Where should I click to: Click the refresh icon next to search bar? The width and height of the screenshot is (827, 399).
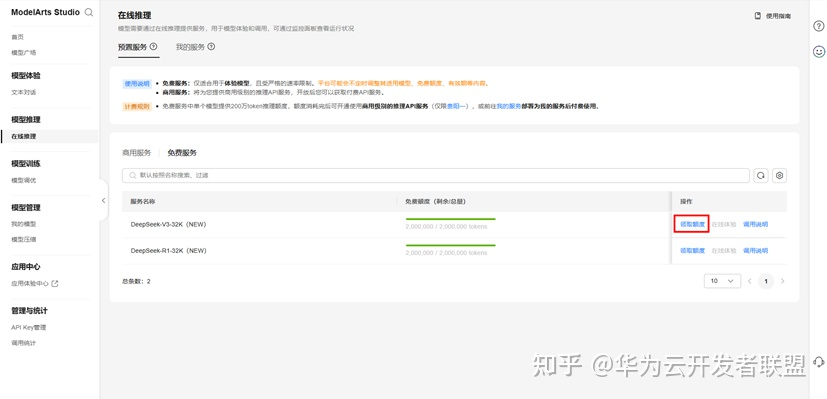click(x=761, y=176)
